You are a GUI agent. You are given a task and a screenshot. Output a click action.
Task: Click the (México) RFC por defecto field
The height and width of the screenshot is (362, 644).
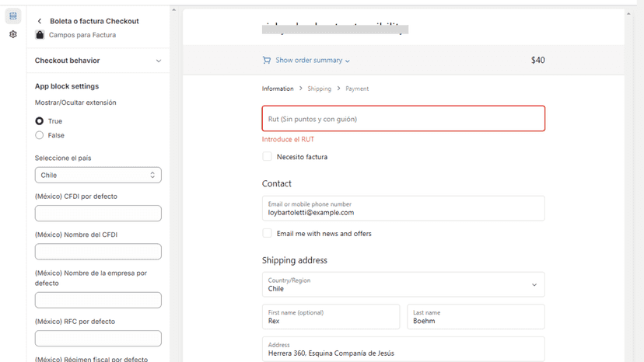pyautogui.click(x=98, y=339)
